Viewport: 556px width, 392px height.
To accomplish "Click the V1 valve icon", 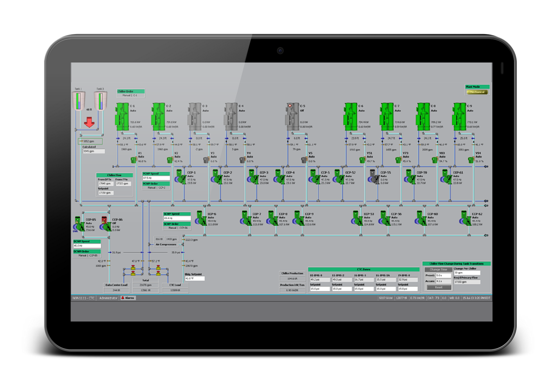I will [133, 160].
